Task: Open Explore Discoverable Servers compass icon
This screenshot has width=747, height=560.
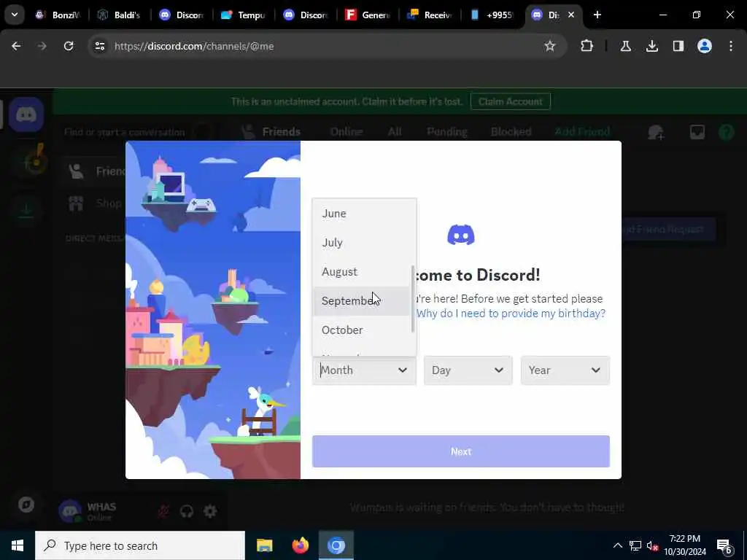Action: pos(26,505)
